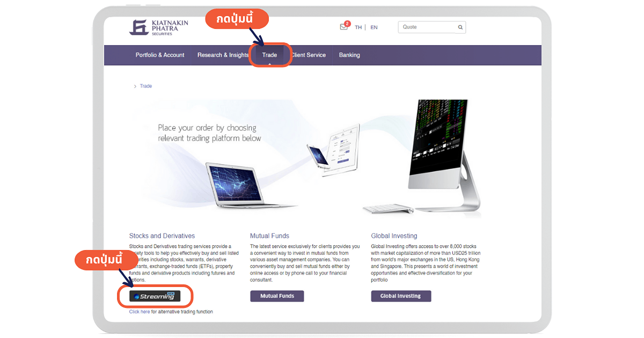Open the Portfolio & Account menu
Viewport: 644px width, 338px height.
click(160, 55)
